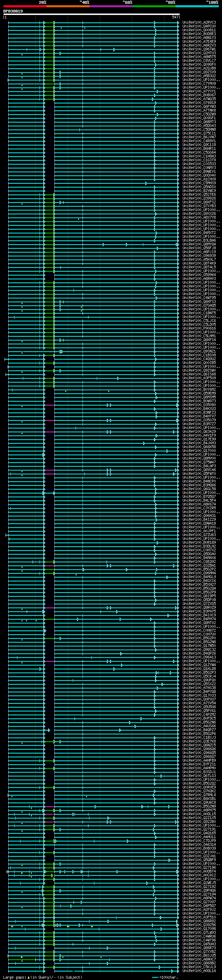Open hit UniRef100_Q6BMT3

click(199, 122)
